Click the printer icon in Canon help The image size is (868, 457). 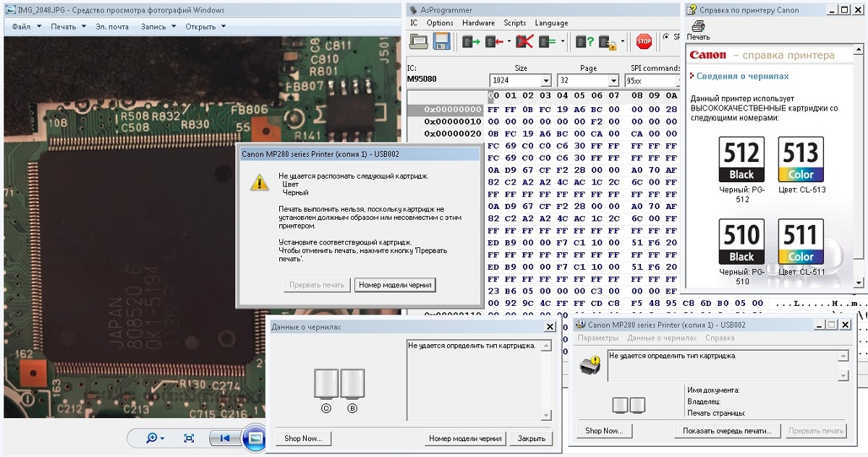(698, 27)
